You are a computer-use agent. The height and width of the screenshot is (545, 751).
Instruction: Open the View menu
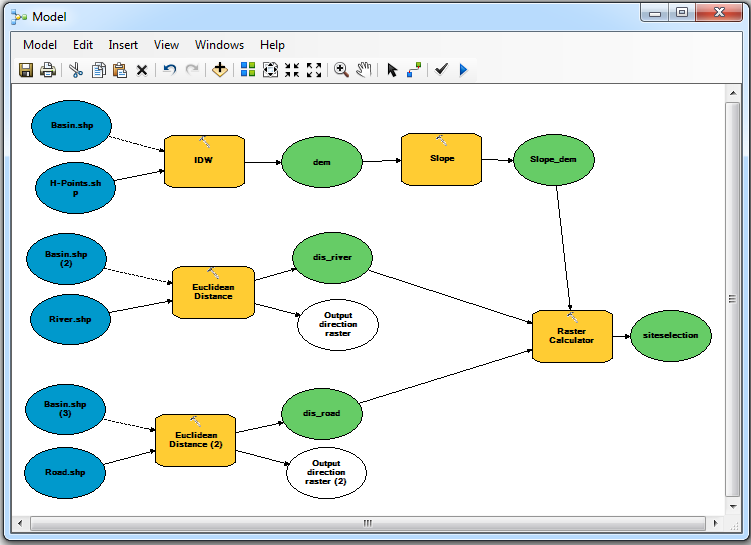tap(166, 45)
